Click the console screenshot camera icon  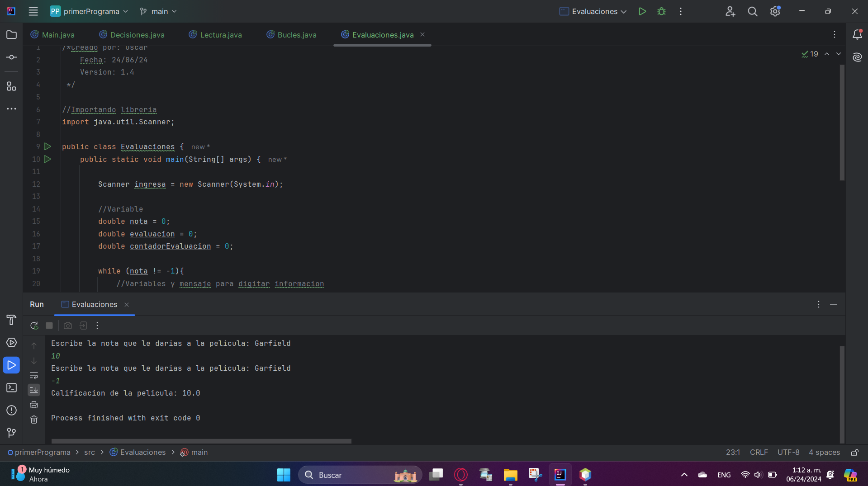(x=68, y=326)
